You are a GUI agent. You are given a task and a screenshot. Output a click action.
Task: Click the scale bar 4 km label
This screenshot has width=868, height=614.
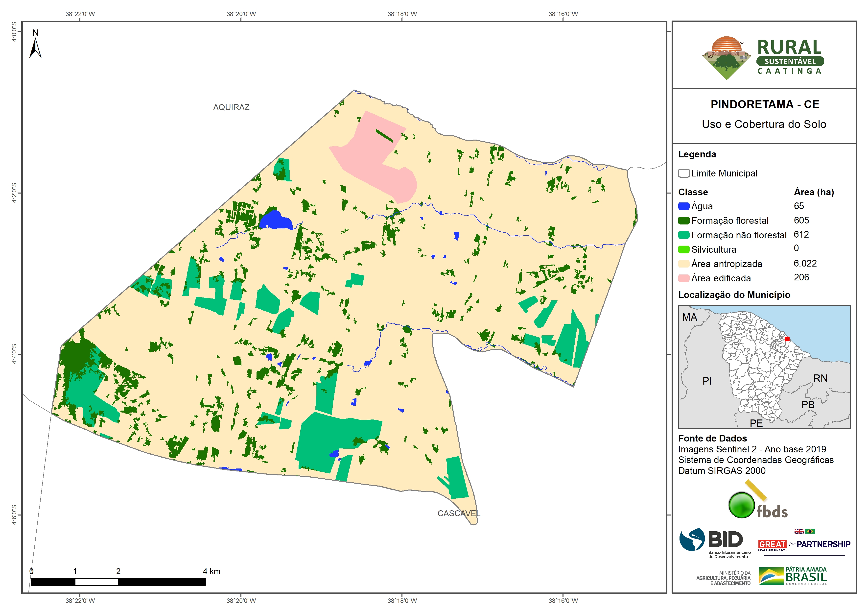(x=211, y=571)
